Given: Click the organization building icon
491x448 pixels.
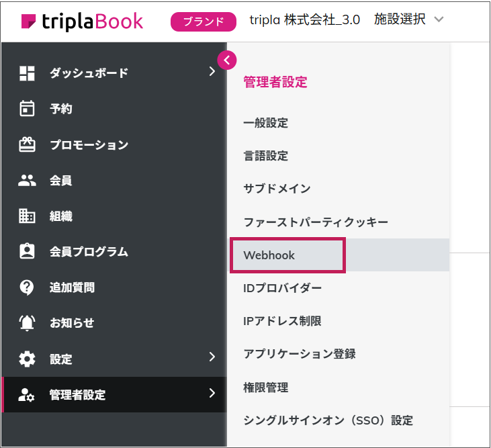Looking at the screenshot, I should [x=27, y=216].
